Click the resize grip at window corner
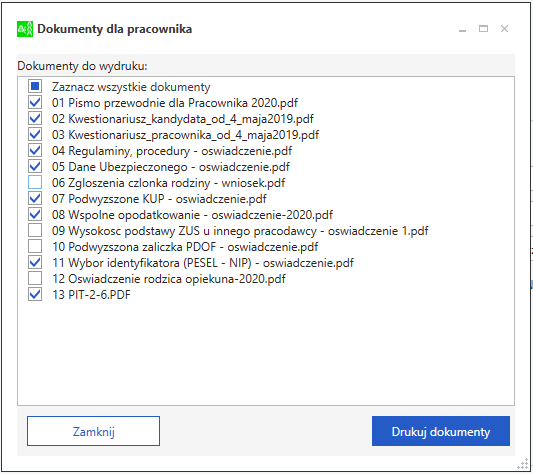Image resolution: width=533 pixels, height=474 pixels. 523,464
